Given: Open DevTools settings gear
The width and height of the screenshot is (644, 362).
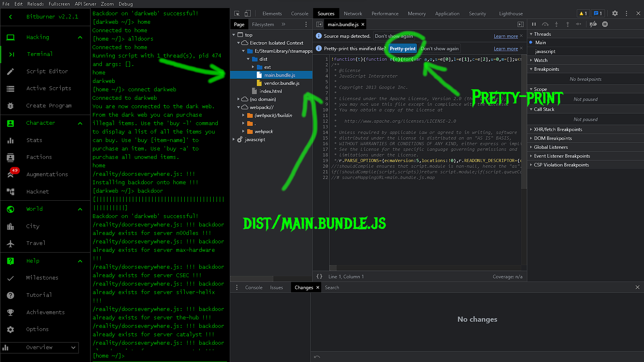Looking at the screenshot, I should click(x=615, y=13).
